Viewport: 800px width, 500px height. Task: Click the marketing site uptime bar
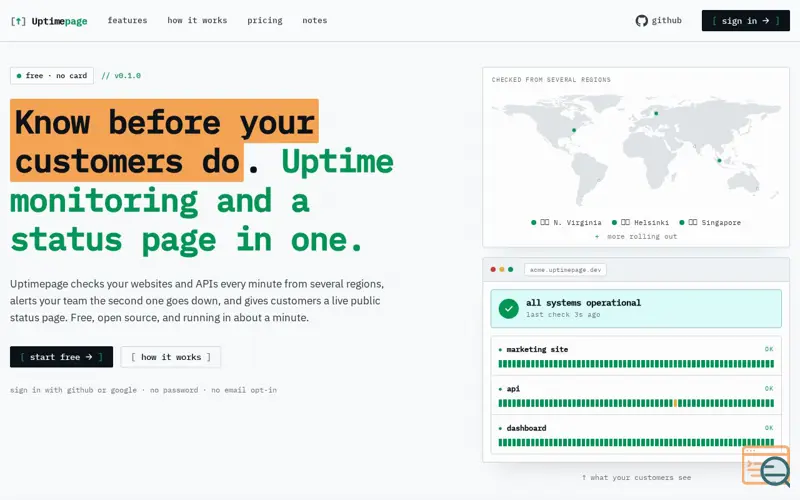[x=636, y=364]
